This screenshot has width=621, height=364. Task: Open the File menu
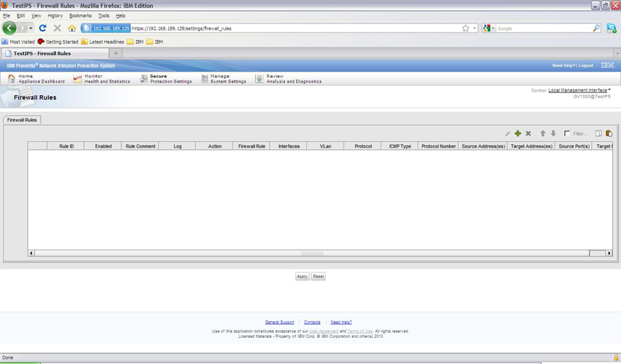(7, 15)
